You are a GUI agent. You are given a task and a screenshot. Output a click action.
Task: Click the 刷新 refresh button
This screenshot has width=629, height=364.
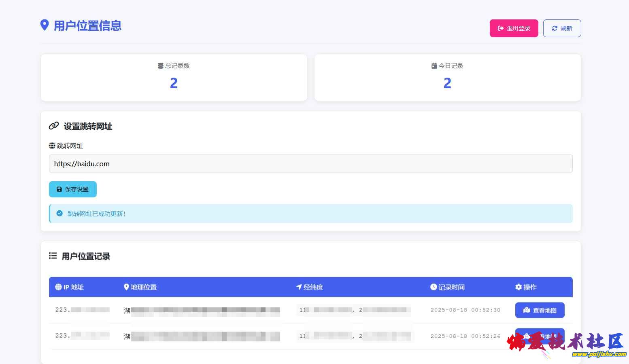tap(562, 28)
